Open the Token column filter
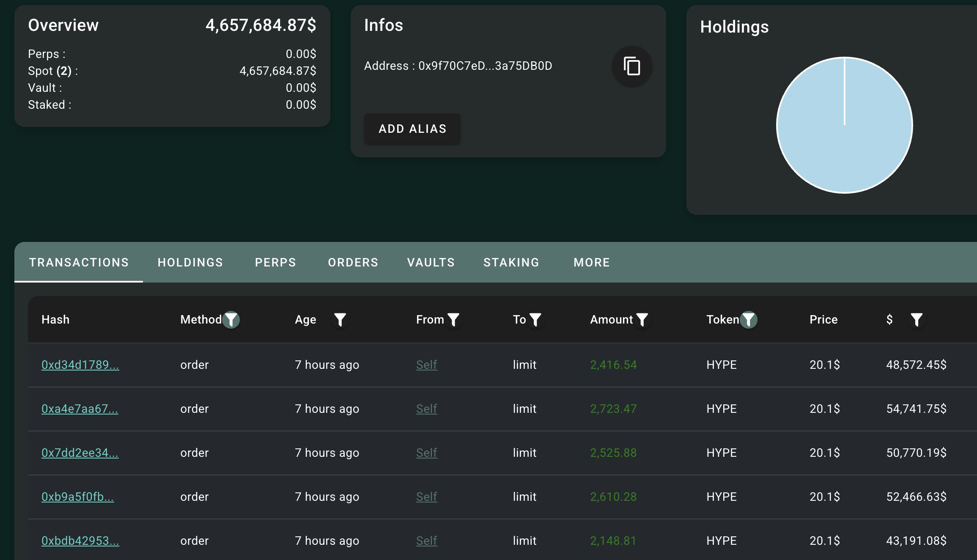 point(749,320)
